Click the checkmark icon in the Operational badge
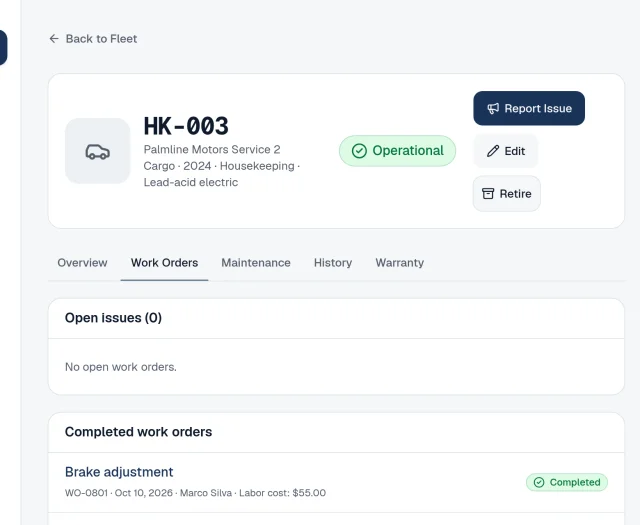 click(x=359, y=151)
